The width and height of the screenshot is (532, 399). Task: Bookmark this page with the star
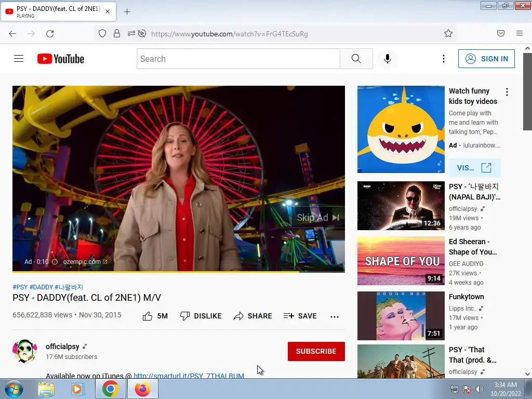click(448, 33)
